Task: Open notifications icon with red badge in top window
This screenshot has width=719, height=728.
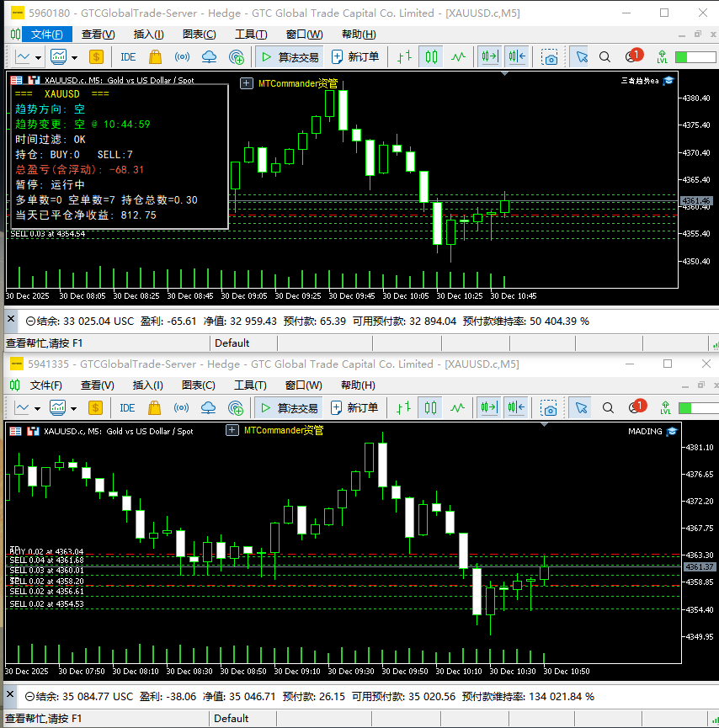Action: tap(633, 56)
